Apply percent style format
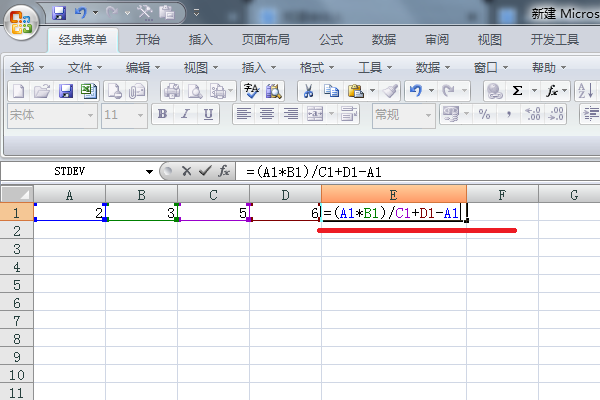 click(x=484, y=114)
